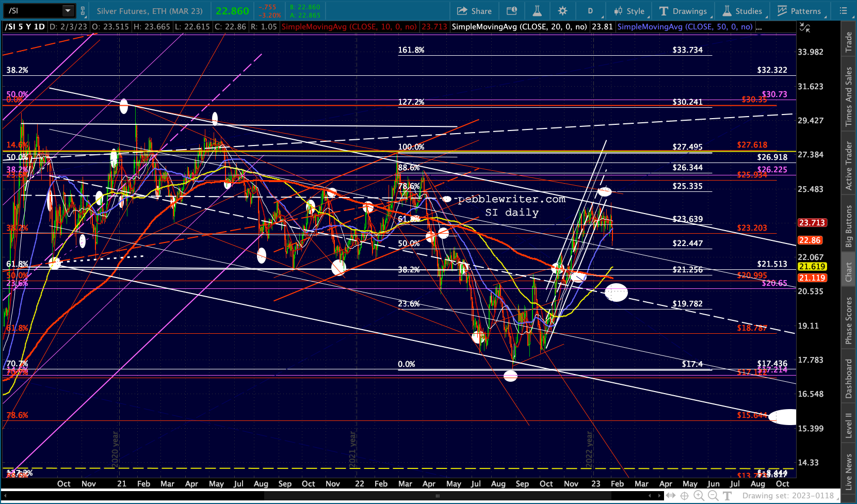Open chart settings gear

[562, 11]
